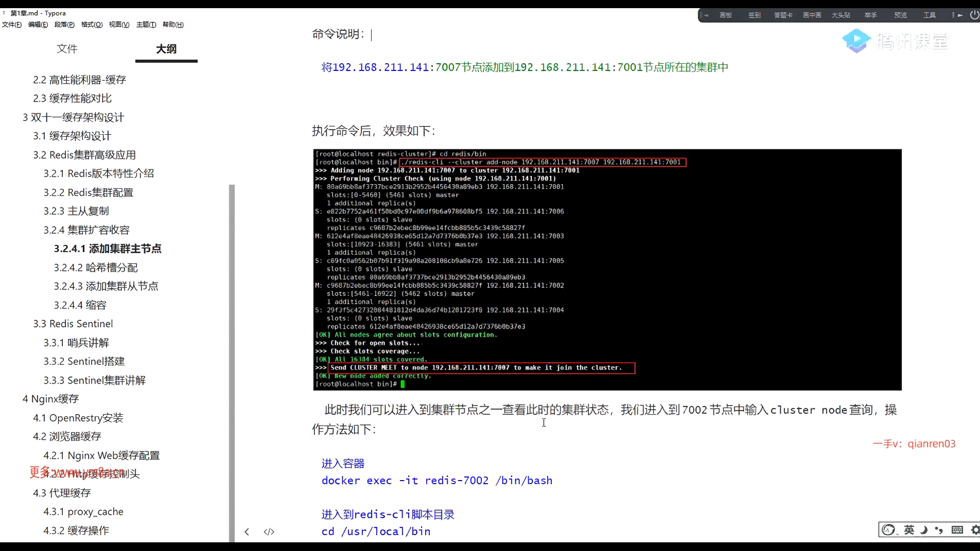
Task: Toggle 英 English input mode
Action: [909, 530]
